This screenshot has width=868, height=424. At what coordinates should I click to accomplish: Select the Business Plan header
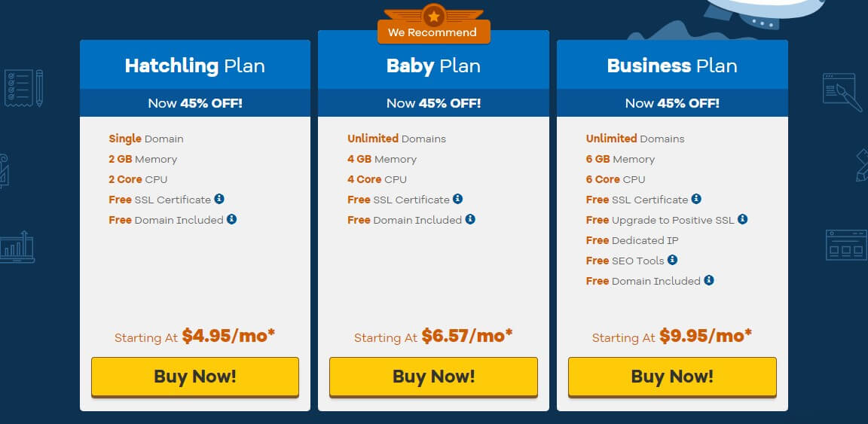[672, 66]
